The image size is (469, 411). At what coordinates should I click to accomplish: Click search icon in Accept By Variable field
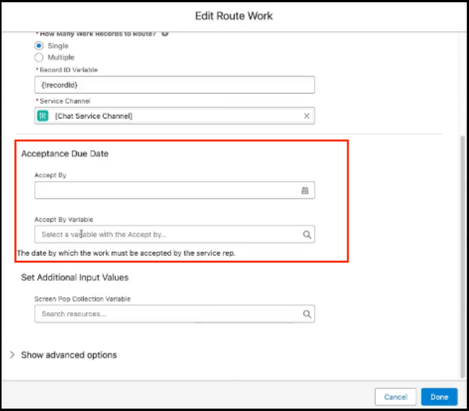[307, 234]
